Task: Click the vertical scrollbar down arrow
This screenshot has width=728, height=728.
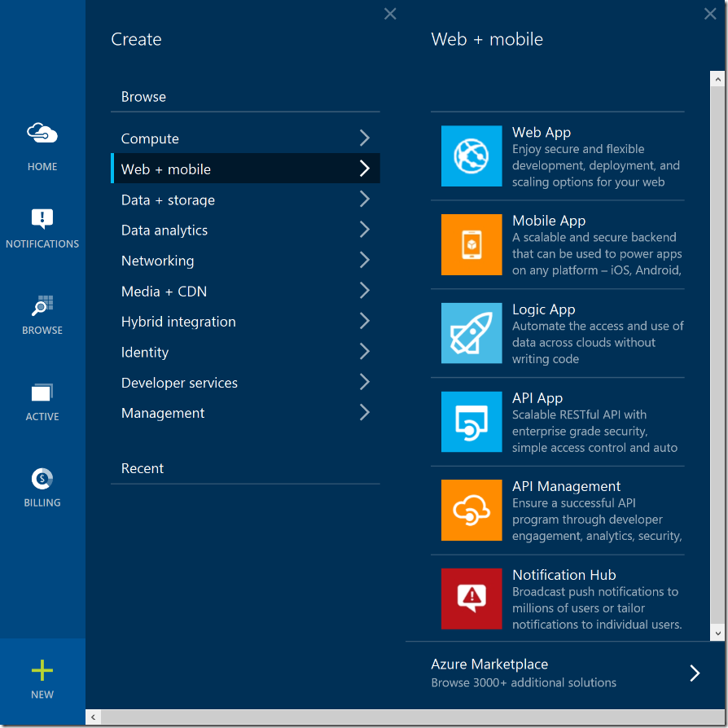Action: pyautogui.click(x=717, y=633)
